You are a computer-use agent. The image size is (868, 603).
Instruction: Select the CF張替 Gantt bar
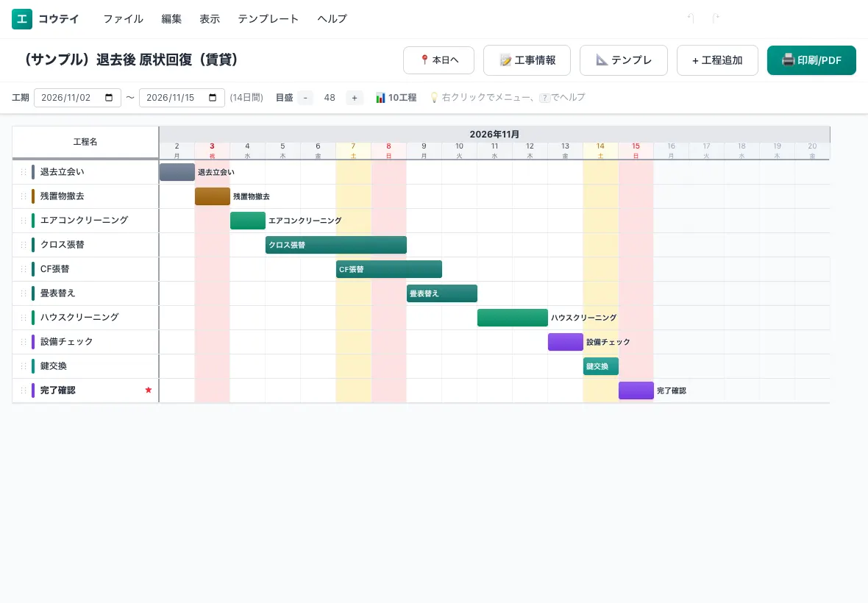pyautogui.click(x=389, y=269)
